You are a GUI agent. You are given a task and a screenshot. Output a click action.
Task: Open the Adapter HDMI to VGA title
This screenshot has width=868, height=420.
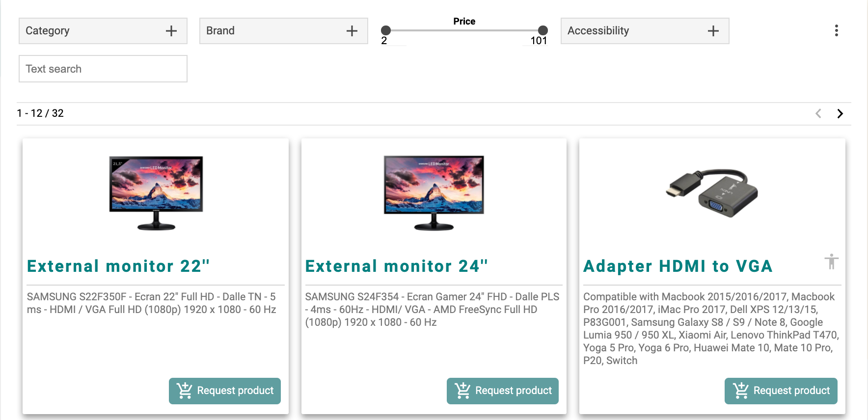[678, 266]
